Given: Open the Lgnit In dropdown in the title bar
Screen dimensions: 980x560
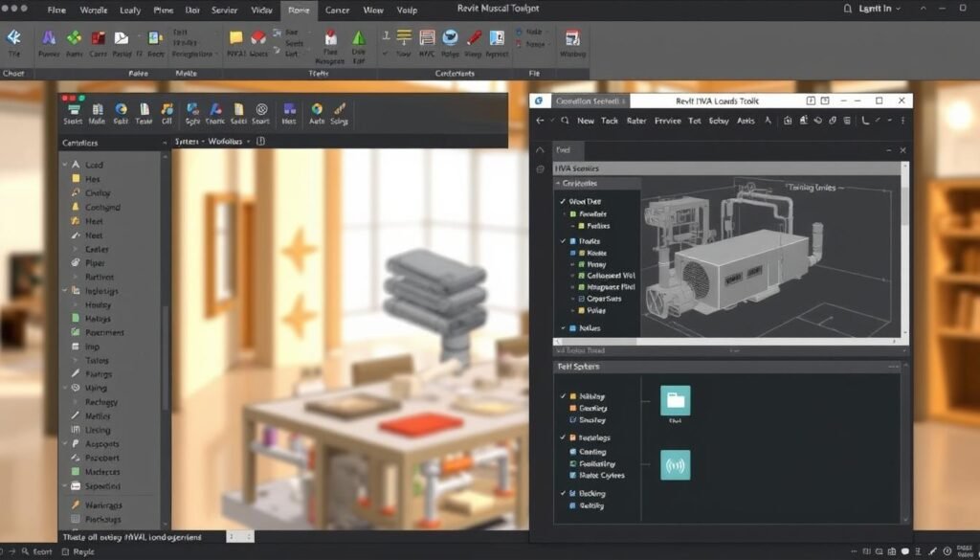Looking at the screenshot, I should 879,9.
